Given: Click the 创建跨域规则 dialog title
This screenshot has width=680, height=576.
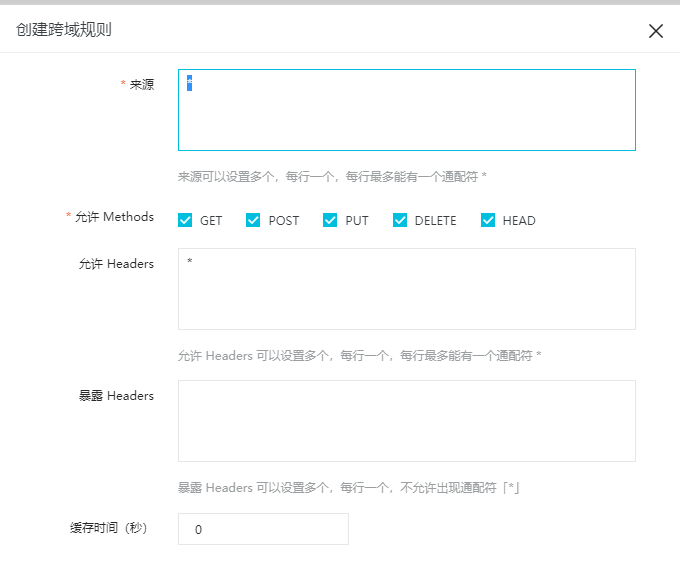Looking at the screenshot, I should pos(64,29).
